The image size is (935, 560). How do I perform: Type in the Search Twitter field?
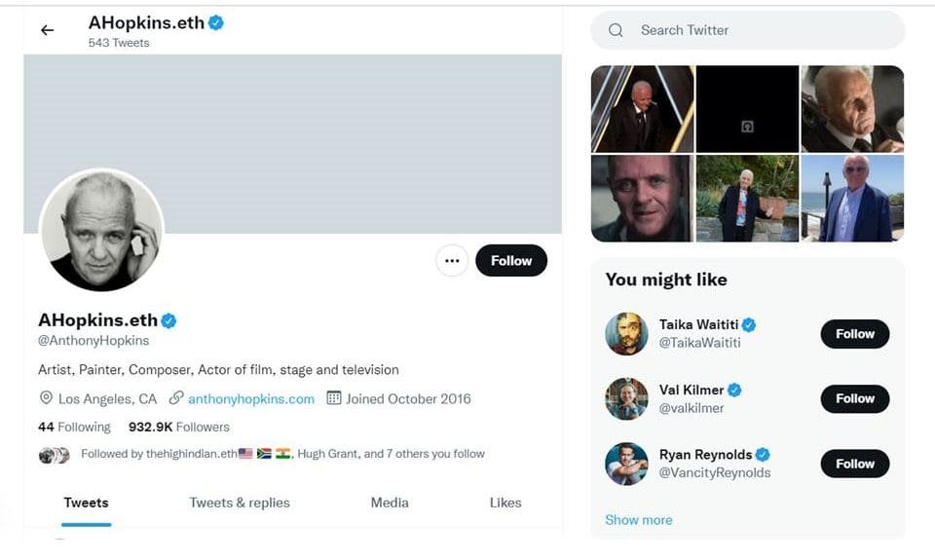(760, 30)
